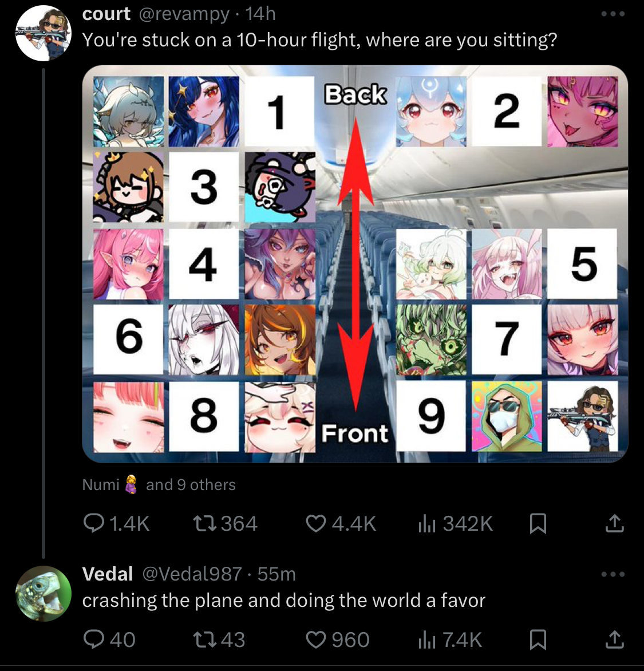Open the @Vedal987 profile handle

[192, 574]
